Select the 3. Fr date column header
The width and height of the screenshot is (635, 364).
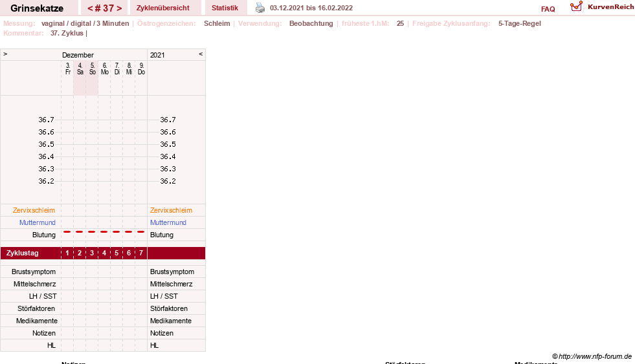point(67,69)
